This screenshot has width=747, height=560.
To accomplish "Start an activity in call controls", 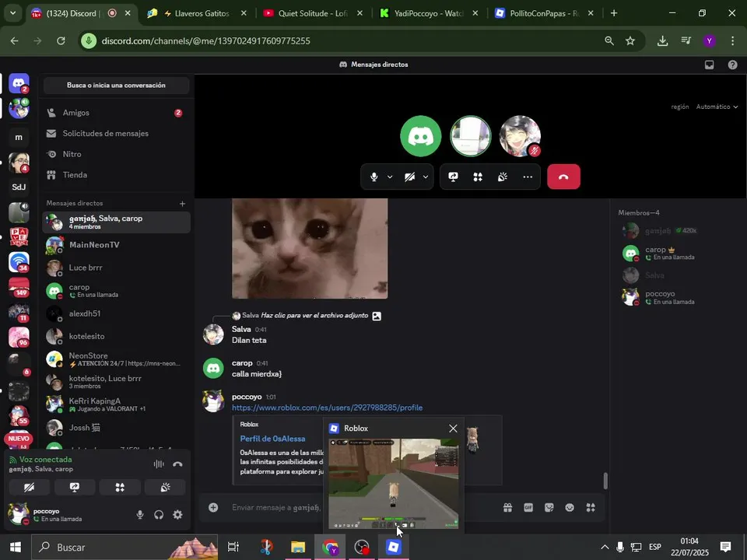I will coord(478,177).
